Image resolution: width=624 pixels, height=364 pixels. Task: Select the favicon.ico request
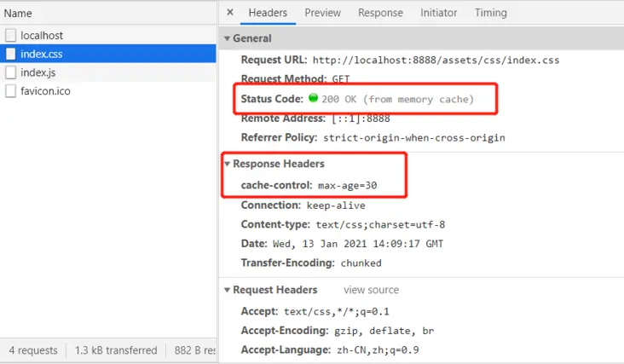pos(108,91)
